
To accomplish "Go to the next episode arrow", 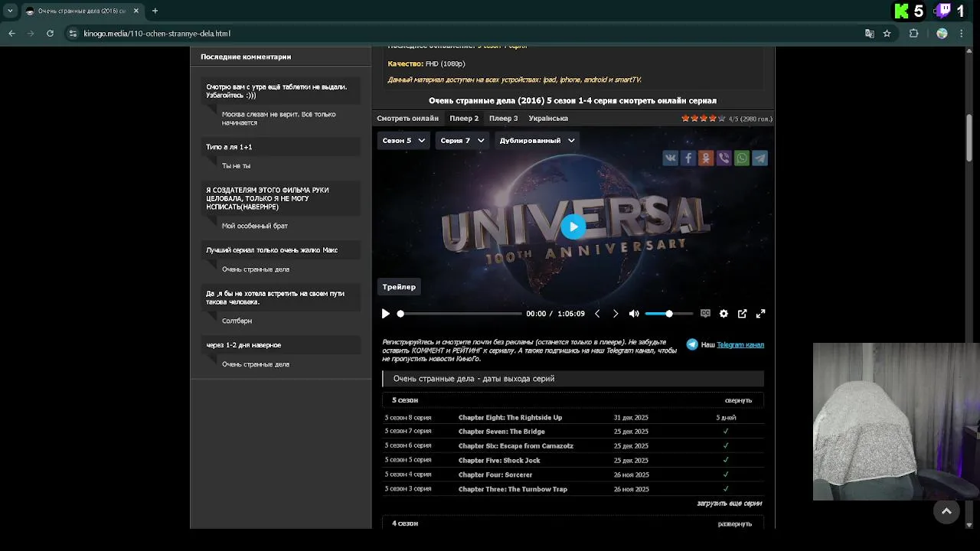I will coord(616,314).
